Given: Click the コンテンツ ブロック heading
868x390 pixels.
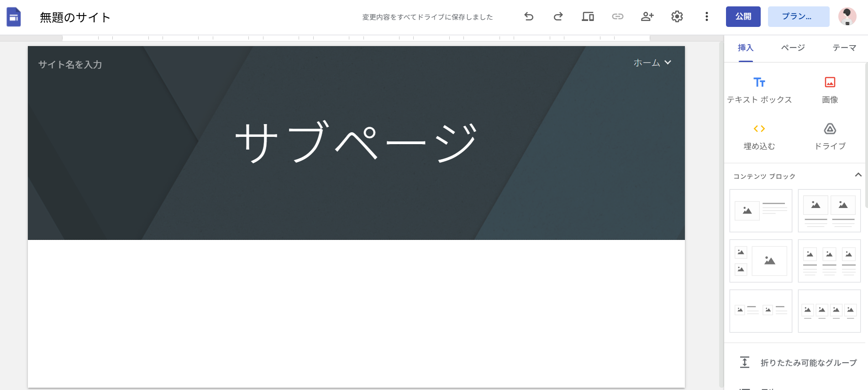Looking at the screenshot, I should 764,176.
